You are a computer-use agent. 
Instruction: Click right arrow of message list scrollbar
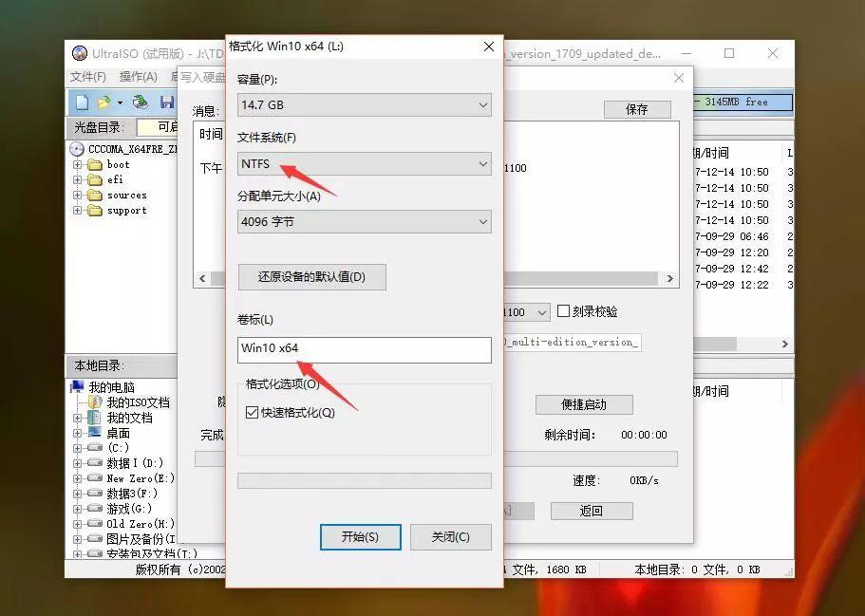tap(669, 278)
